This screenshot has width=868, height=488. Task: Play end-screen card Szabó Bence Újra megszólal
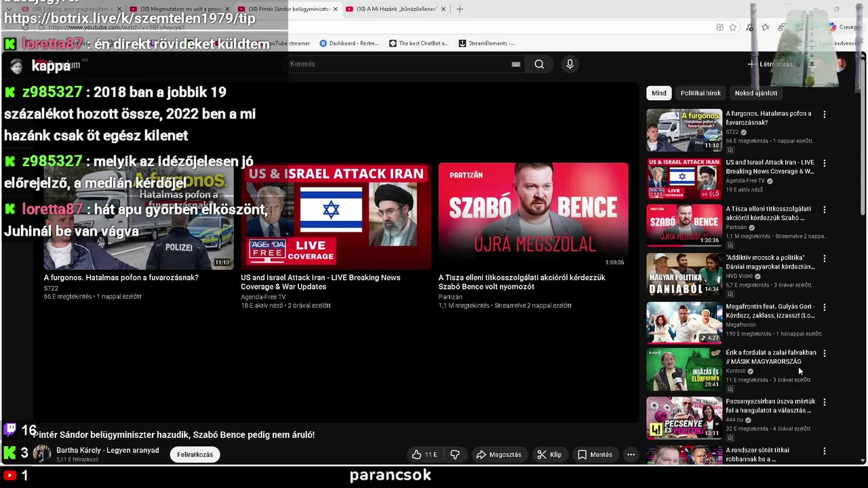pos(533,216)
